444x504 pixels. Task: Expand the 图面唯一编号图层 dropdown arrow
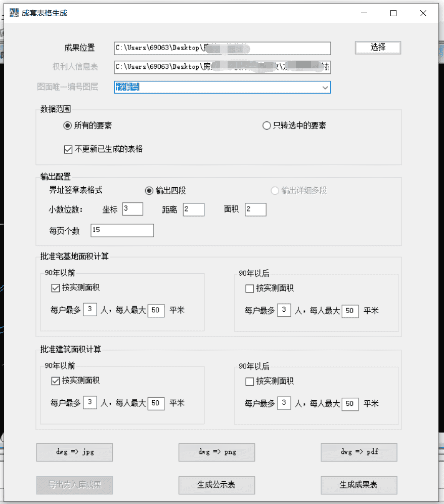325,88
